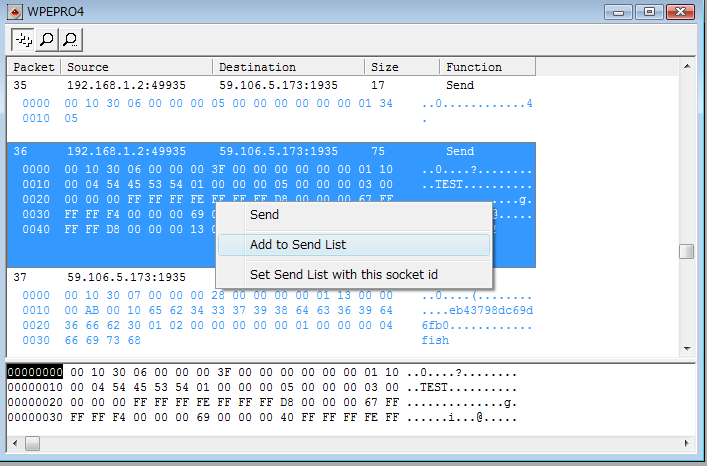Click the WPEPRO4 title bar app icon
Viewport: 707px width, 466px height.
click(15, 12)
